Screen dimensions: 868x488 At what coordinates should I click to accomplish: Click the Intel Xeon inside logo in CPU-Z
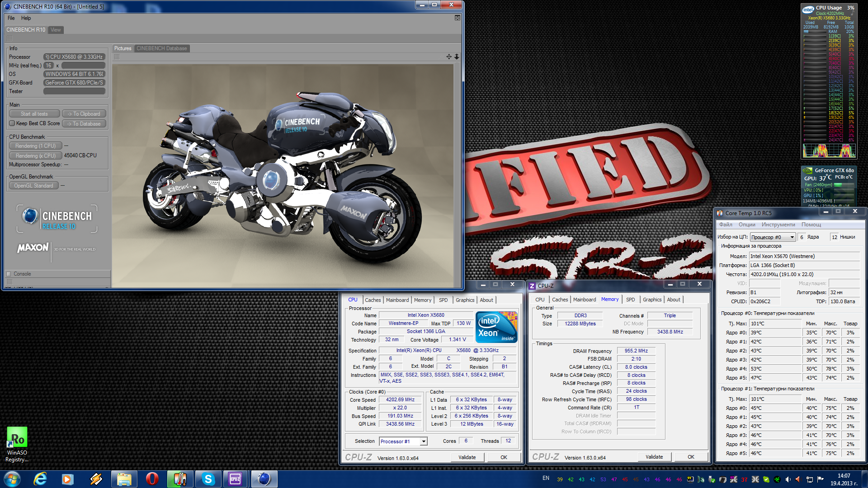point(496,327)
